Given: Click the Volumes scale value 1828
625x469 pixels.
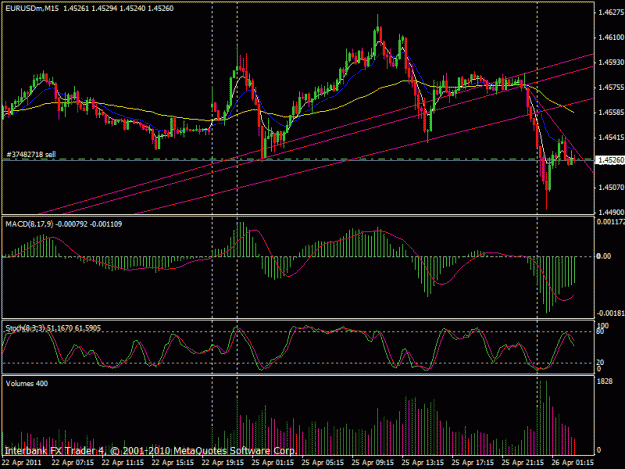Looking at the screenshot, I should [x=604, y=381].
